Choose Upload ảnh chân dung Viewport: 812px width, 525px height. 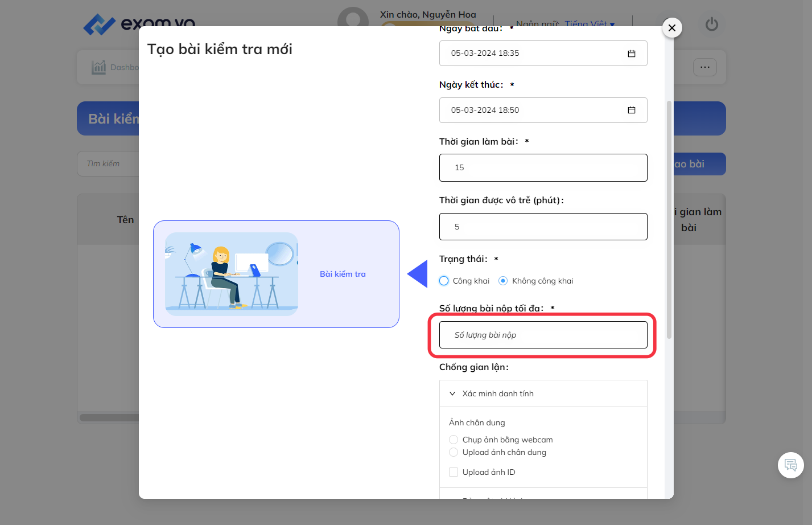454,452
